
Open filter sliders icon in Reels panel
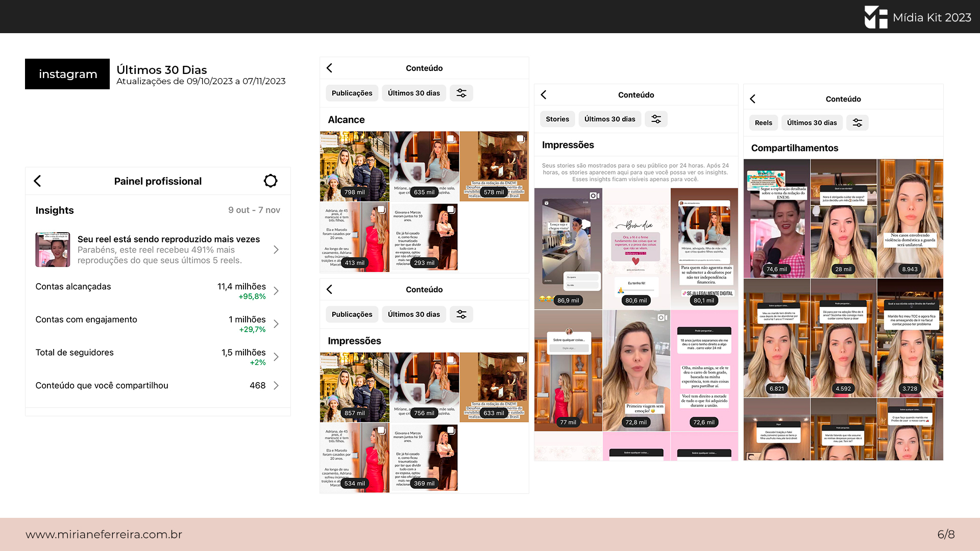coord(857,122)
